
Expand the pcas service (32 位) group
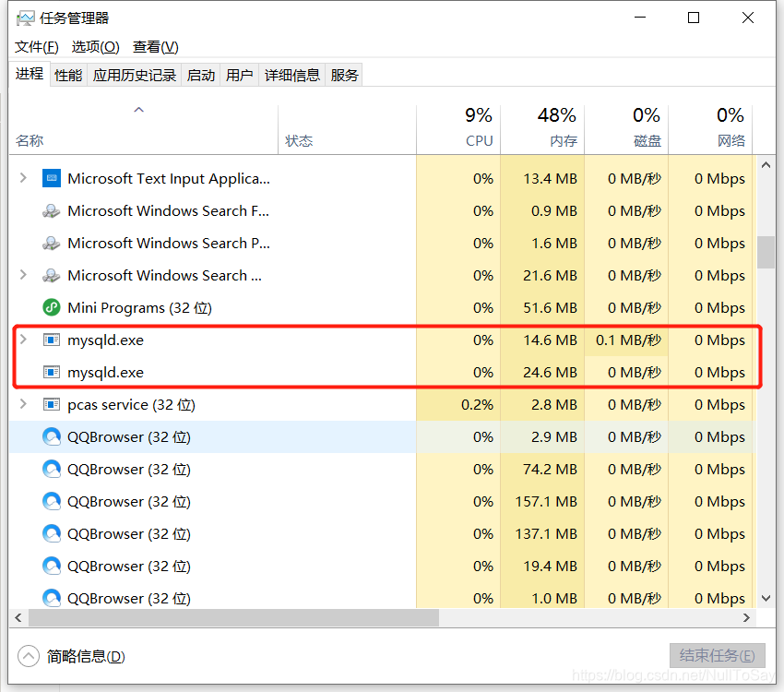click(23, 403)
